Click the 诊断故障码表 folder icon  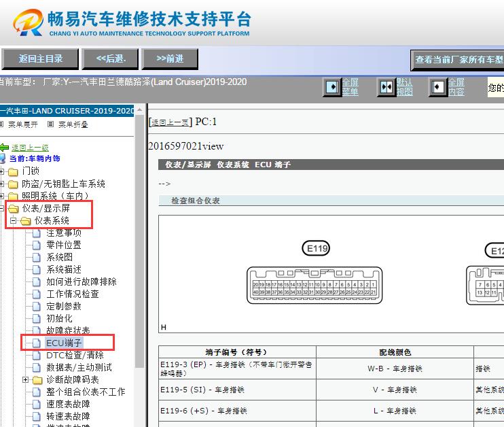[x=37, y=380]
